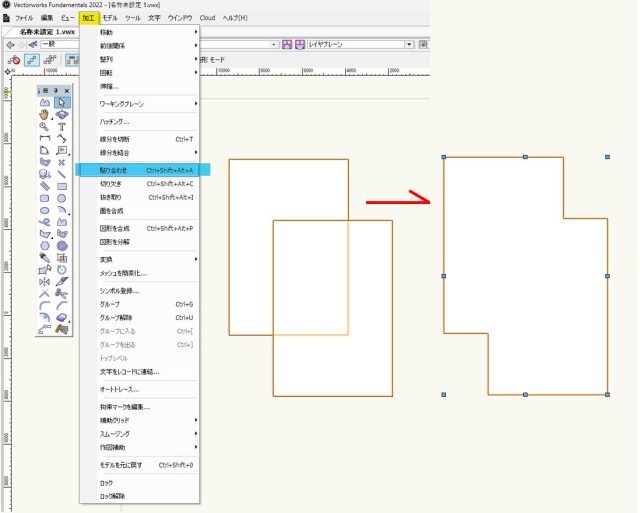Screen dimensions: 640x513
Task: Select the Scissors trim tool
Action: [x=62, y=293]
